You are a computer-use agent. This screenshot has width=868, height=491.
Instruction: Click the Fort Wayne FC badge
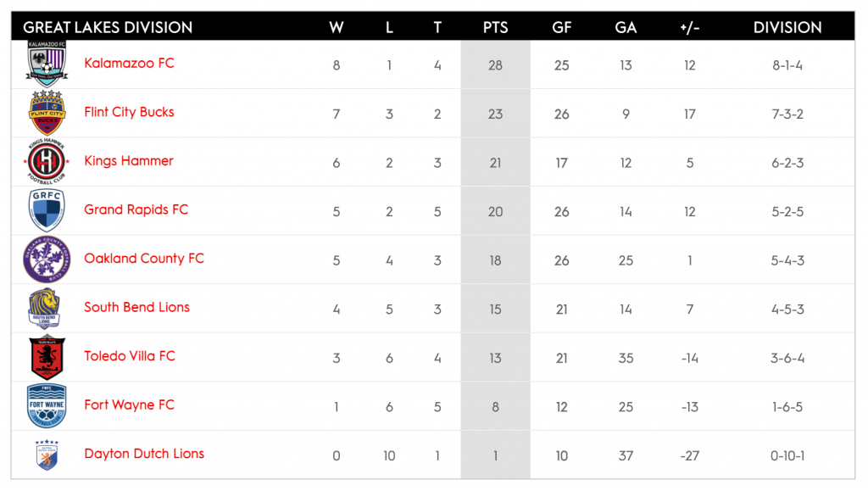tap(47, 405)
